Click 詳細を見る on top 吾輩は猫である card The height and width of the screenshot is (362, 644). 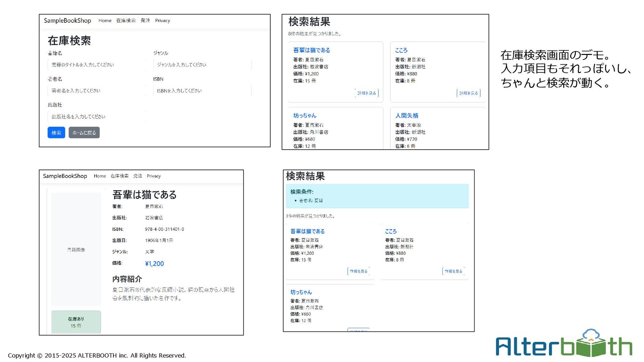point(367,93)
